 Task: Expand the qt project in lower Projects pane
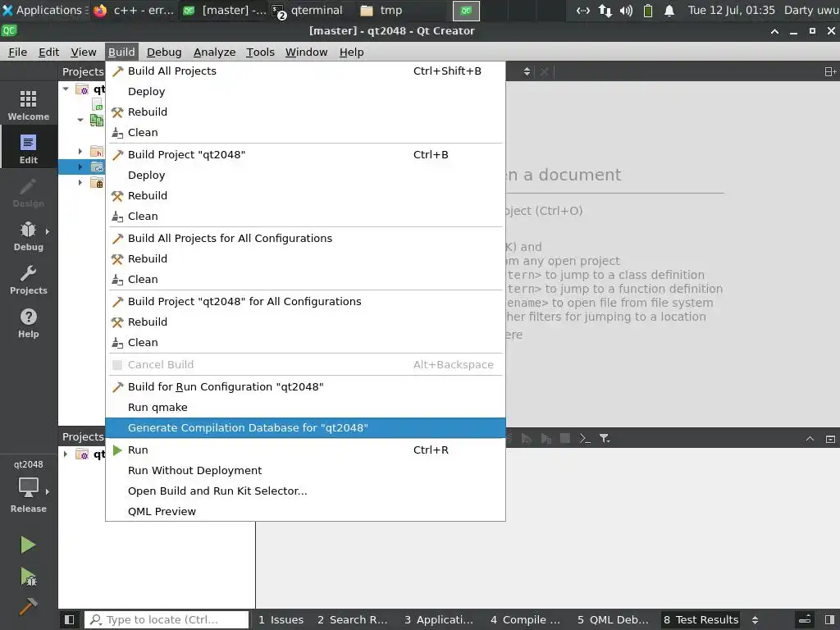point(66,454)
